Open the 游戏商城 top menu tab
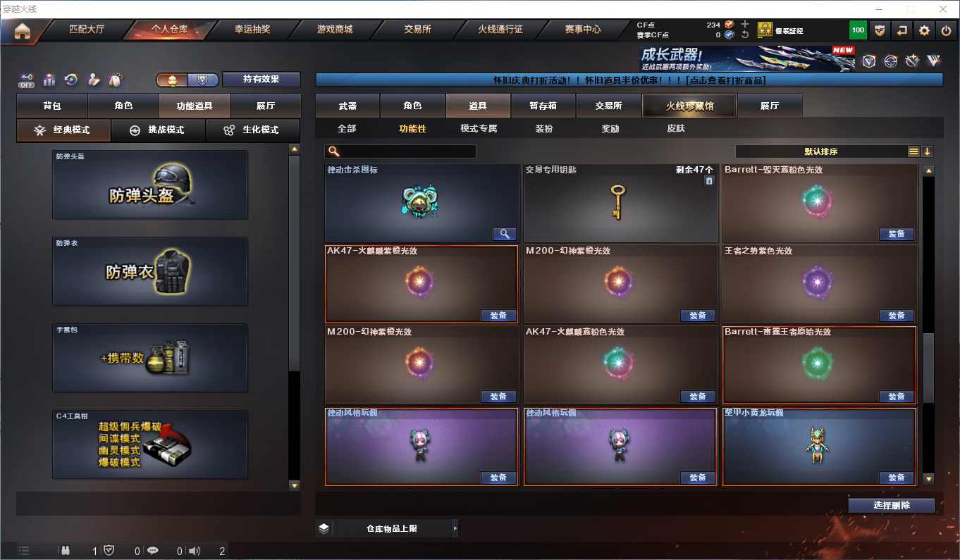This screenshot has width=960, height=560. (x=335, y=30)
